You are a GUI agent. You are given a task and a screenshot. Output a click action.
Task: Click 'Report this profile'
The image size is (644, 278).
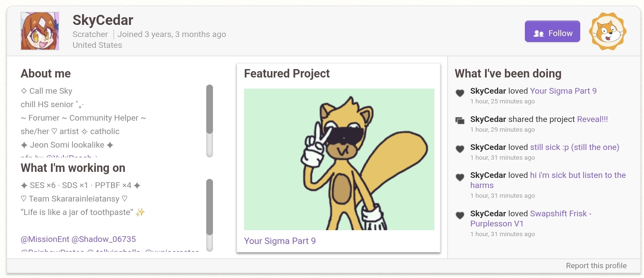point(596,266)
